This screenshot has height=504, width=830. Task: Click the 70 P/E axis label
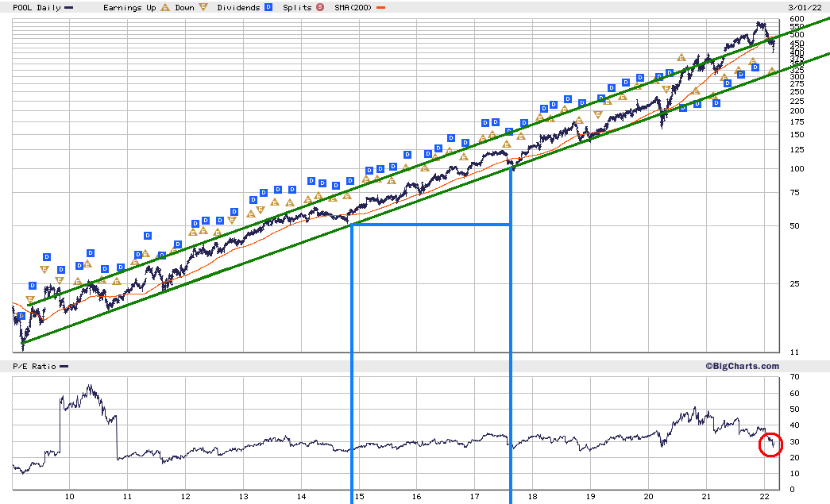tap(794, 377)
